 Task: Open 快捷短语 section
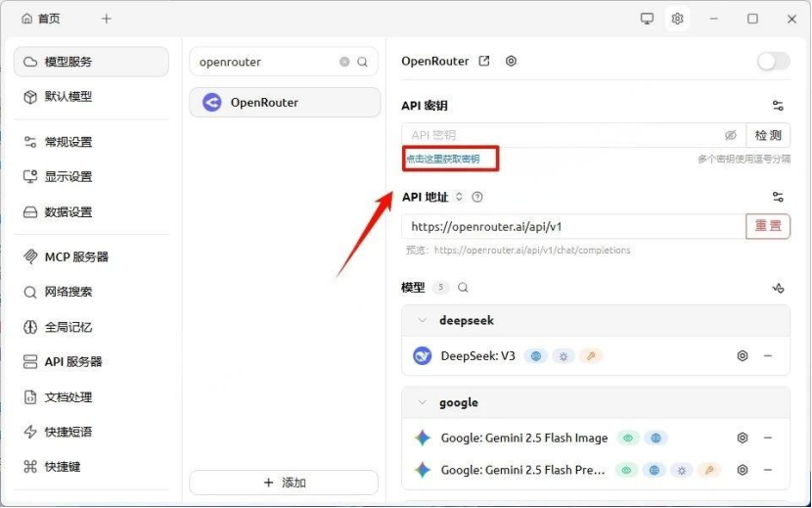(91, 432)
